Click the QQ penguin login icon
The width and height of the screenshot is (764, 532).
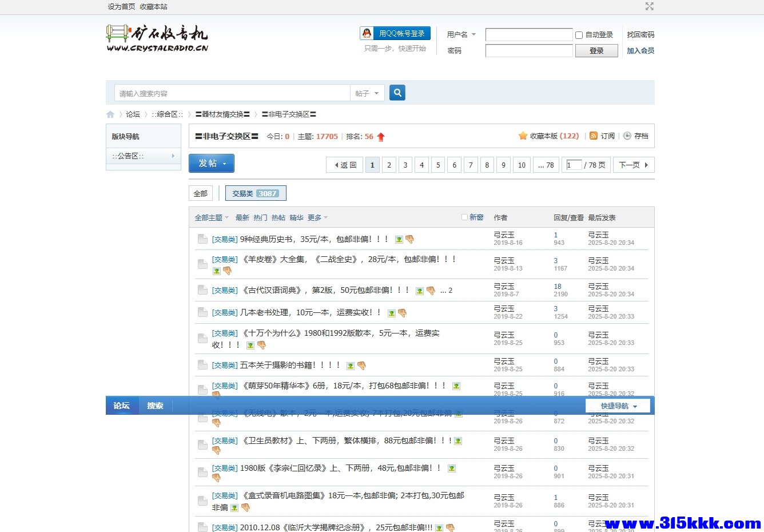pos(367,33)
